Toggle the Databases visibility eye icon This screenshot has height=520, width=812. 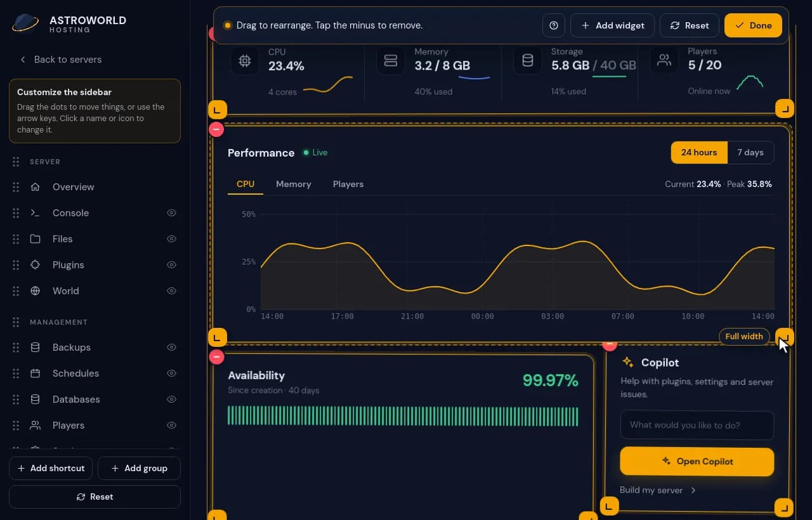(171, 400)
